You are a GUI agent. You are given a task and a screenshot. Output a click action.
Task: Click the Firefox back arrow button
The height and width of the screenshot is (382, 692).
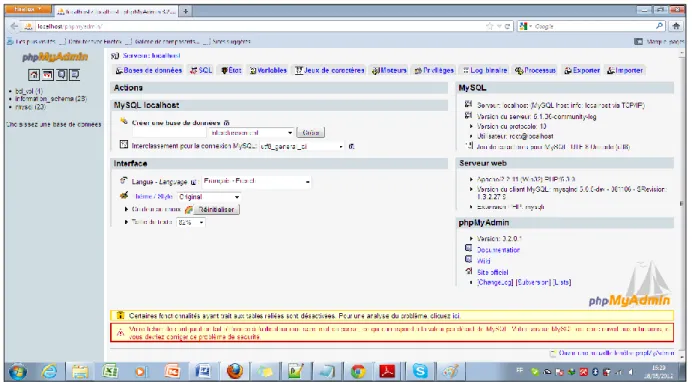pyautogui.click(x=14, y=26)
